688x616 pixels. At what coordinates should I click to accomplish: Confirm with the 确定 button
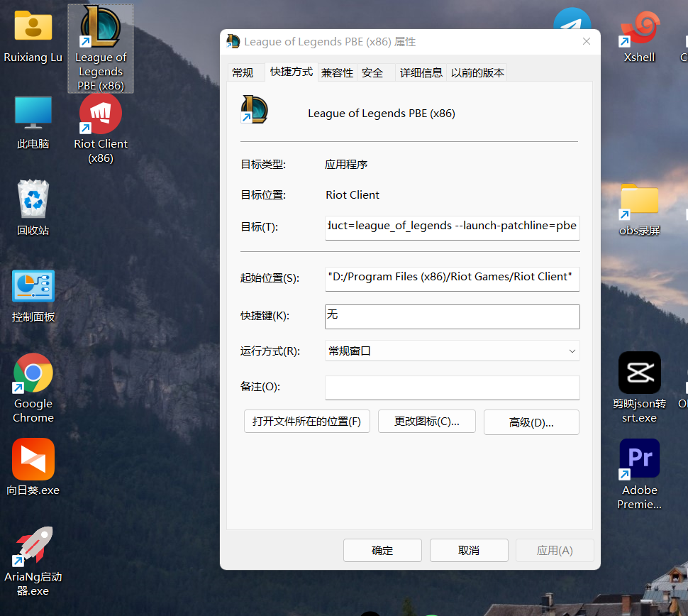coord(382,551)
